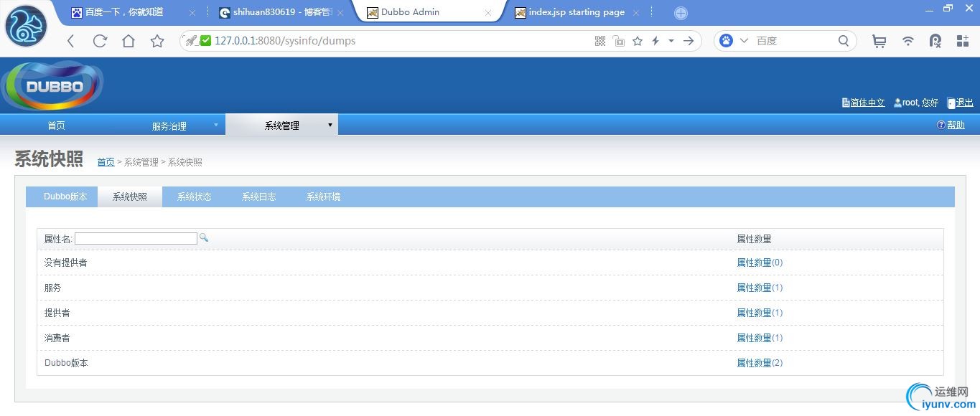The height and width of the screenshot is (416, 980).
Task: Click the 没有提供者 row label
Action: (66, 263)
